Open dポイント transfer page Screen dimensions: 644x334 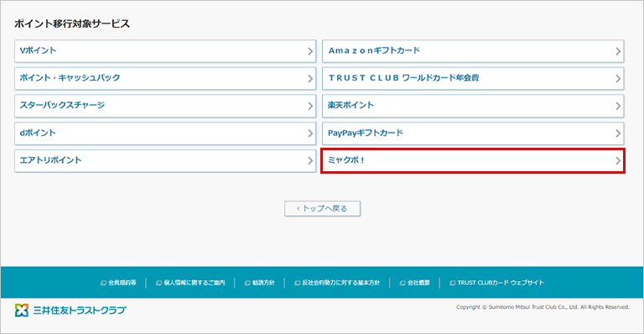[x=165, y=133]
